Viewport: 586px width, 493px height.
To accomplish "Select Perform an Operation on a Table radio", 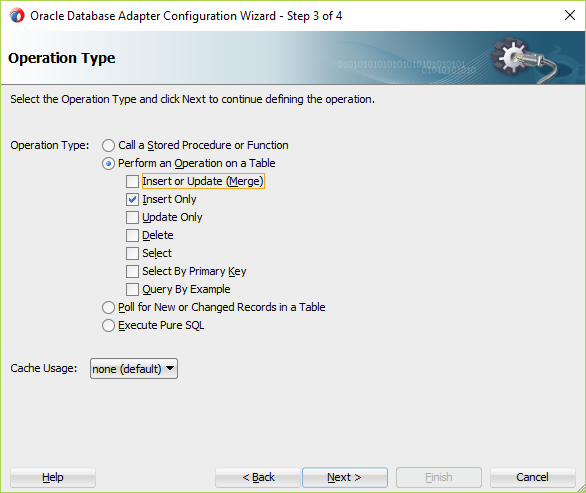I will point(108,164).
